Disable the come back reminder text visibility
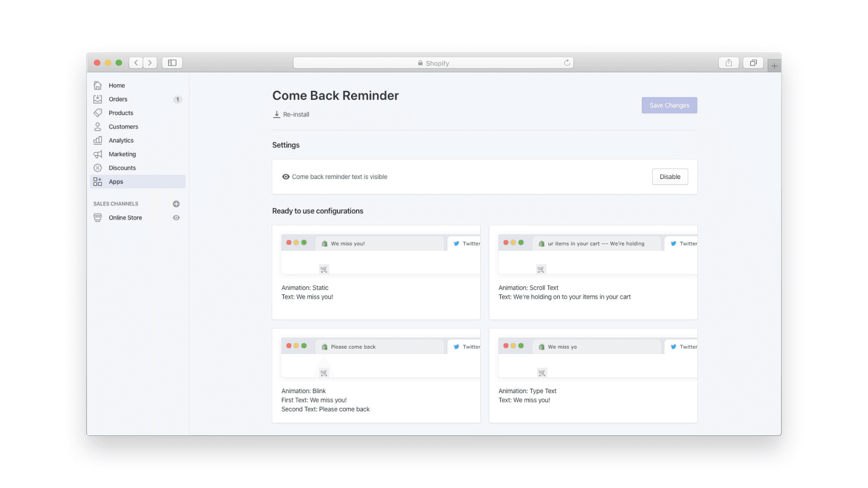868x488 pixels. (669, 176)
